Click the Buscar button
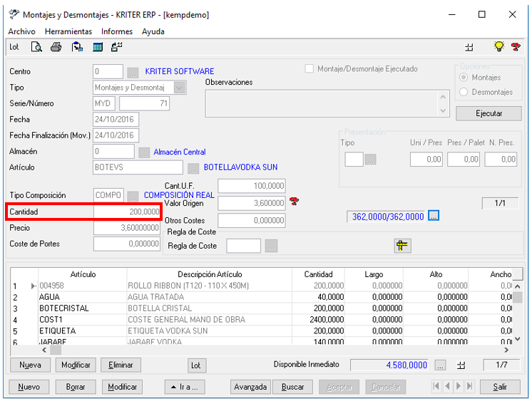Screen dimensions: 532x401 [292, 387]
